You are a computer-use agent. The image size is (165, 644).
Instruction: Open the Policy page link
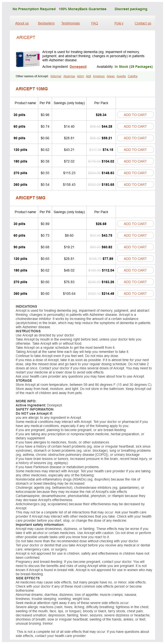pyautogui.click(x=119, y=23)
